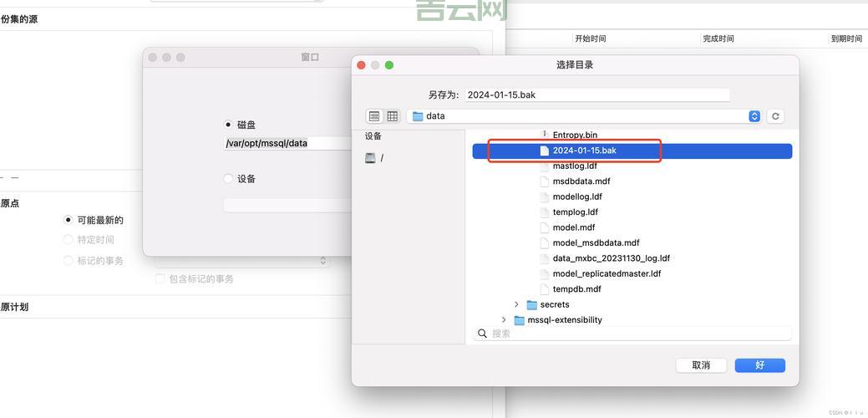
Task: Click file icon of msdbdata.mdf
Action: [545, 181]
